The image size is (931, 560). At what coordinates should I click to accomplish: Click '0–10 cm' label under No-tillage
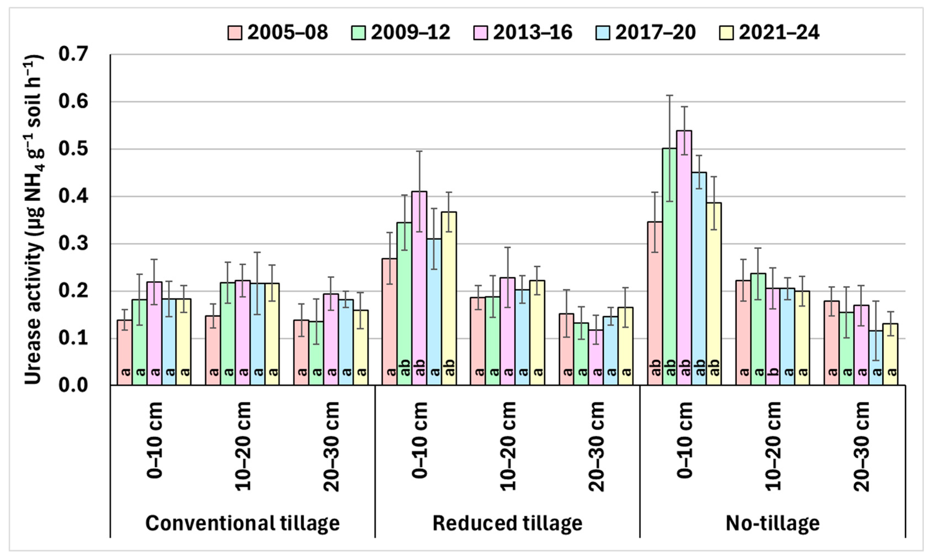click(685, 440)
